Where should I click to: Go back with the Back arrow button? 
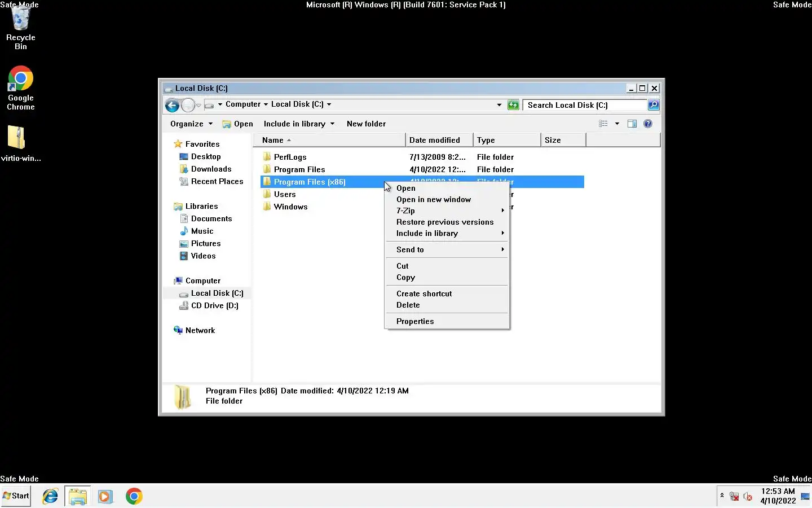[172, 105]
